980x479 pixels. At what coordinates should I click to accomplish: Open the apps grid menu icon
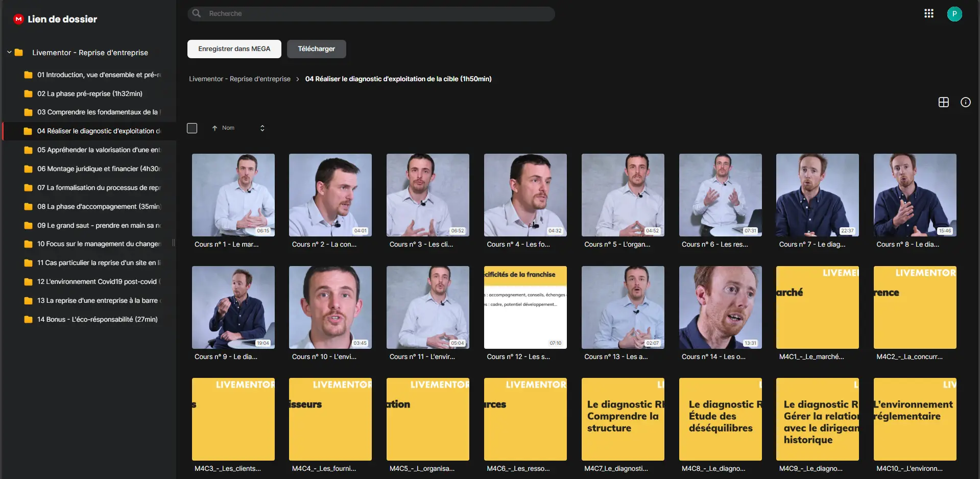click(929, 14)
